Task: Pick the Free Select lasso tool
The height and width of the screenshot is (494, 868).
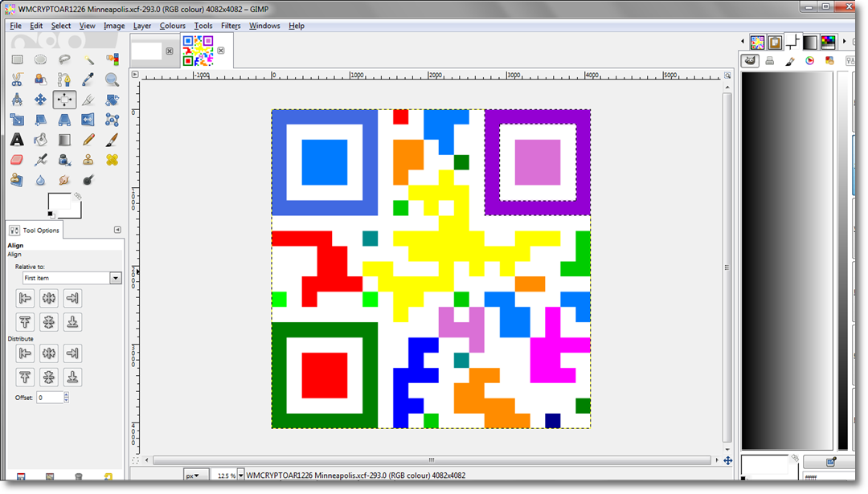Action: point(64,59)
